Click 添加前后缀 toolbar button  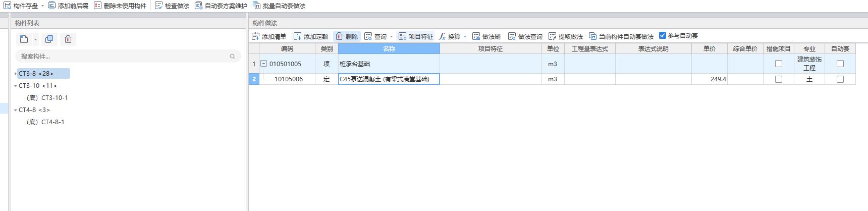point(68,6)
